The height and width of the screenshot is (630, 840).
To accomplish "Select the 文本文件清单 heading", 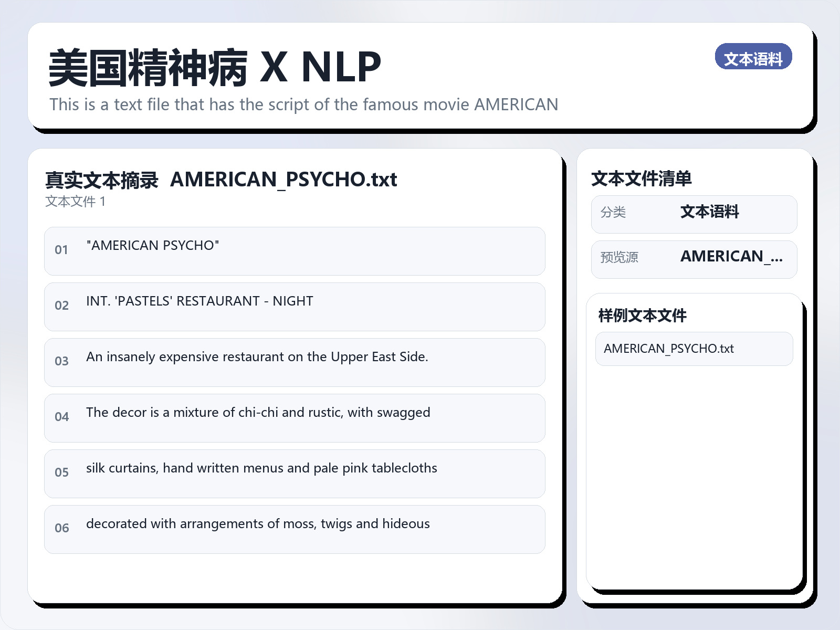I will click(642, 179).
